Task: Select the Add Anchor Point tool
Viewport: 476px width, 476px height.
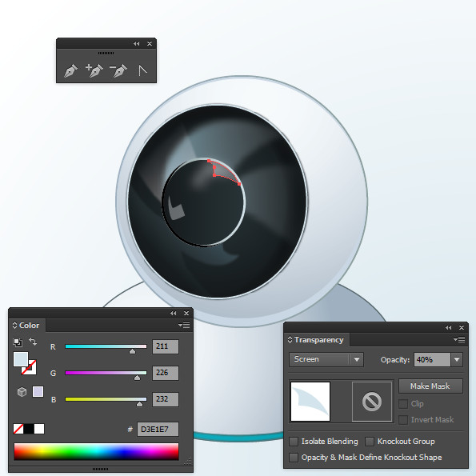Action: 94,70
